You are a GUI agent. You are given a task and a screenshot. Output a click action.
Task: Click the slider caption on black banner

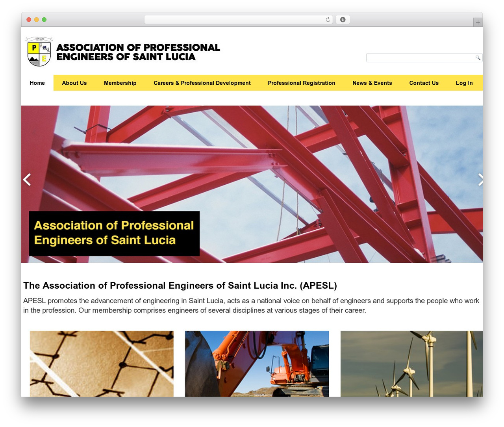pos(114,233)
